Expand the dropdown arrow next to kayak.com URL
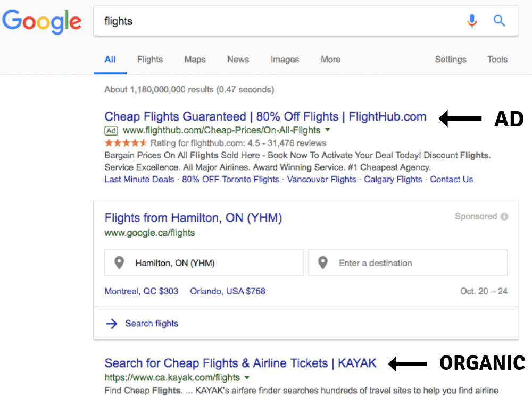The image size is (532, 398). click(247, 377)
